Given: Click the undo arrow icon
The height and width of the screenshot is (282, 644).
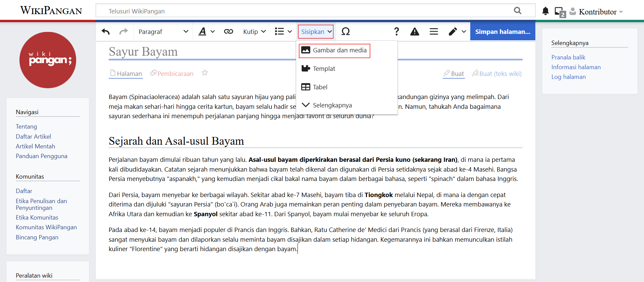Looking at the screenshot, I should coord(106,32).
